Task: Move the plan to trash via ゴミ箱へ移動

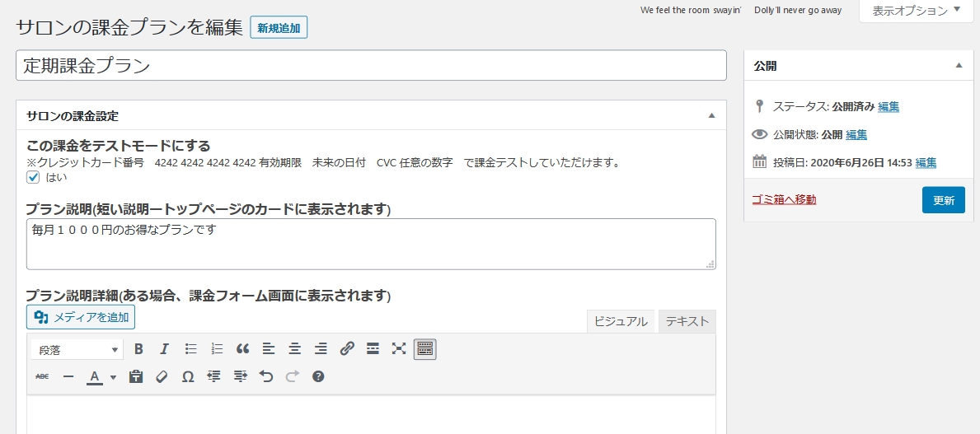Action: pyautogui.click(x=784, y=200)
